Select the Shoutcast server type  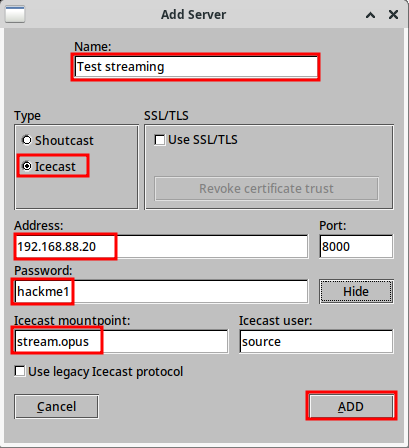point(58,140)
